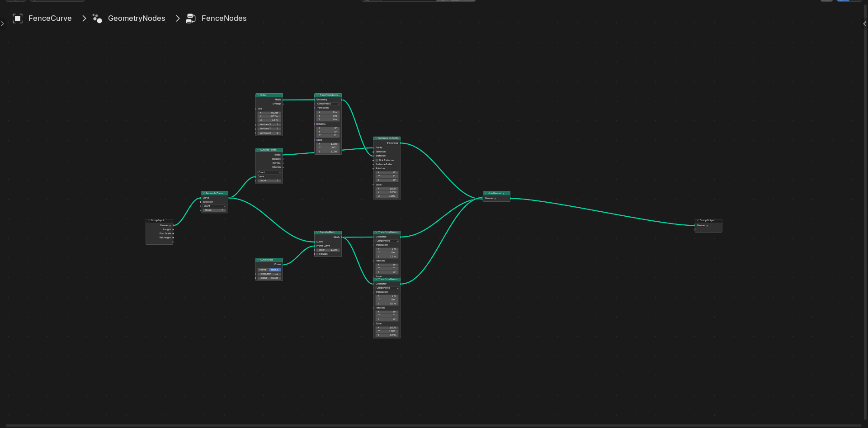Screen dimensions: 868x428
Task: Click Geometry input socket on Group Output
Action: pos(695,225)
